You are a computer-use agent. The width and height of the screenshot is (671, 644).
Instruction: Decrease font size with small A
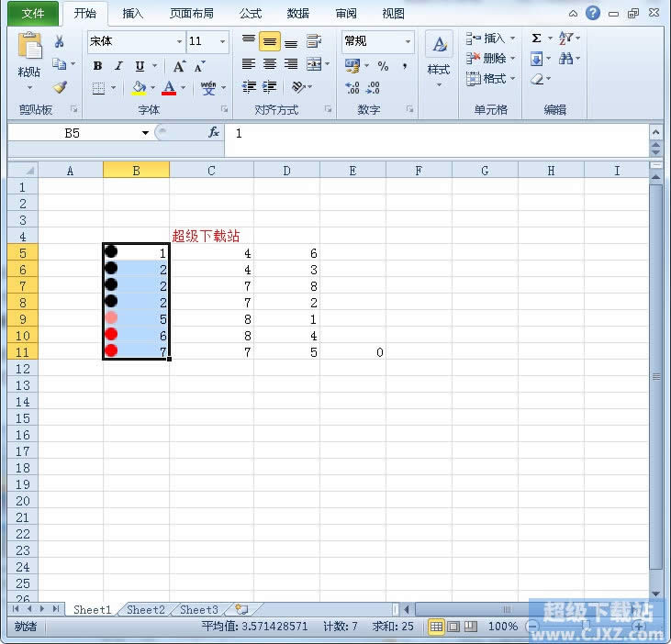(x=199, y=66)
